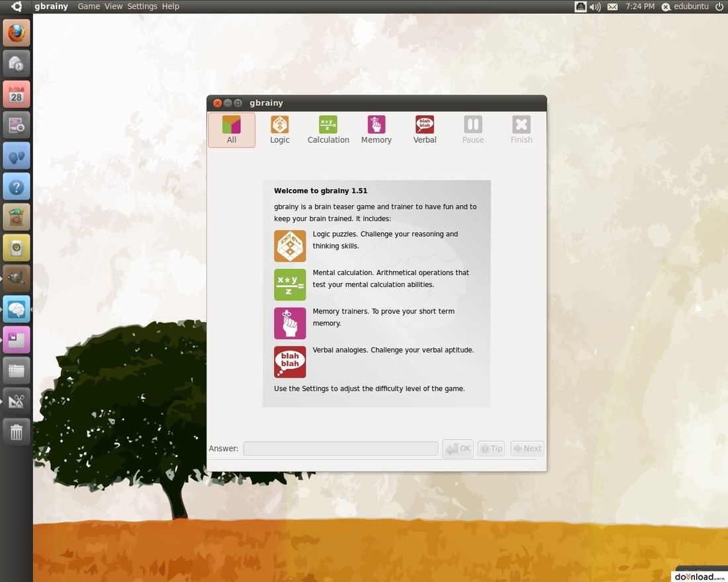The image size is (728, 582).
Task: Open the power session menu icon
Action: coord(719,7)
